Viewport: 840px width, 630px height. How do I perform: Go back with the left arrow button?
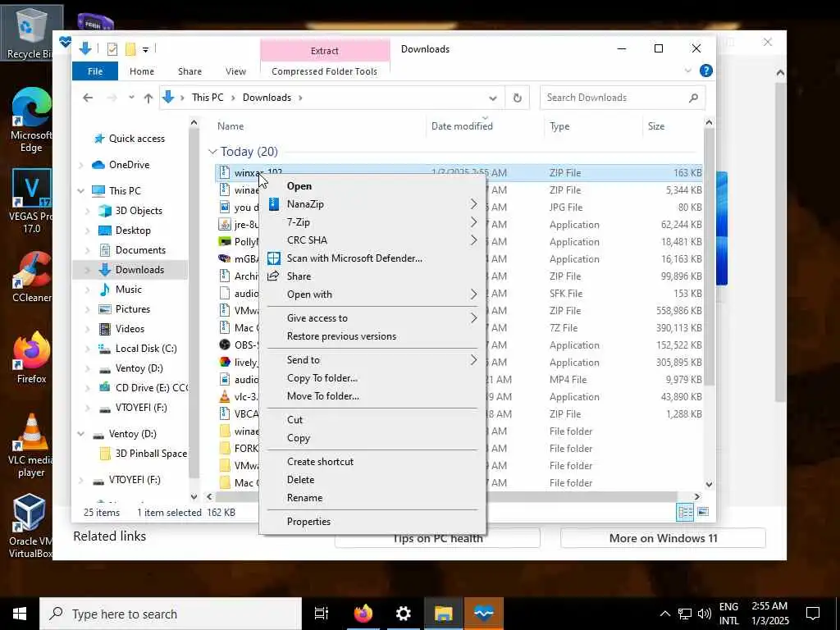click(88, 98)
